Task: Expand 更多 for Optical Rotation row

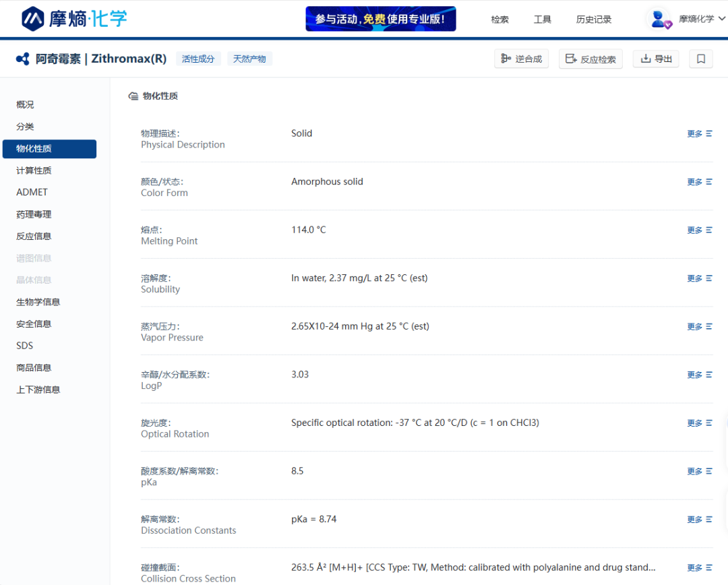Action: (700, 423)
